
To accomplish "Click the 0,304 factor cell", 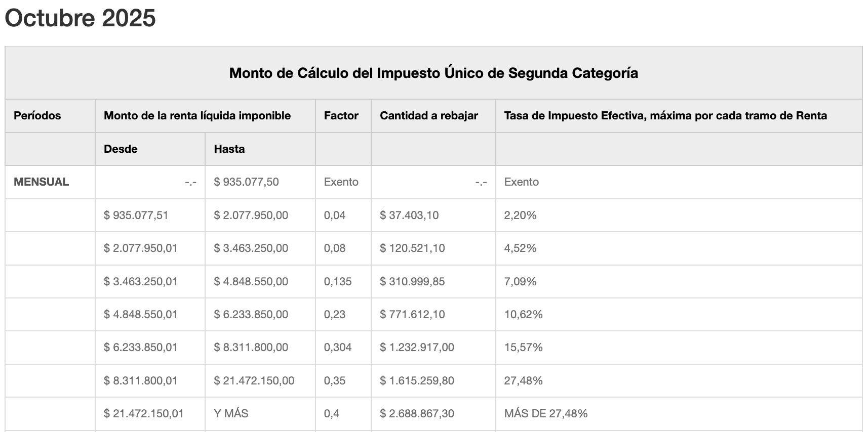I will (338, 348).
